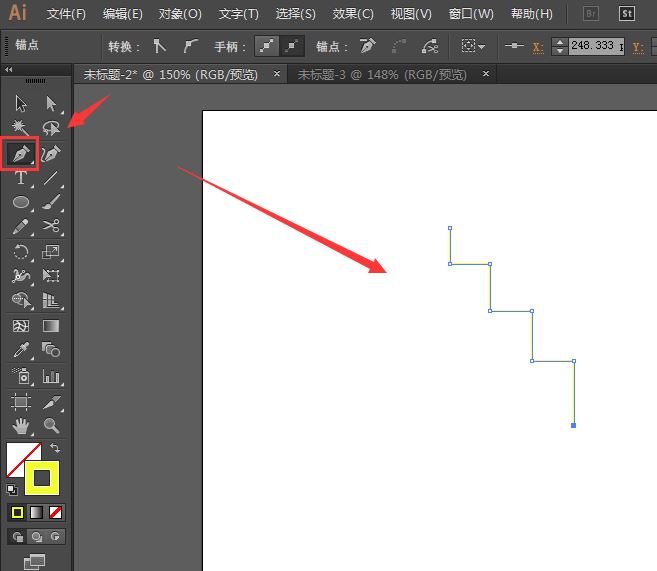Select the Curvature tool

click(51, 153)
